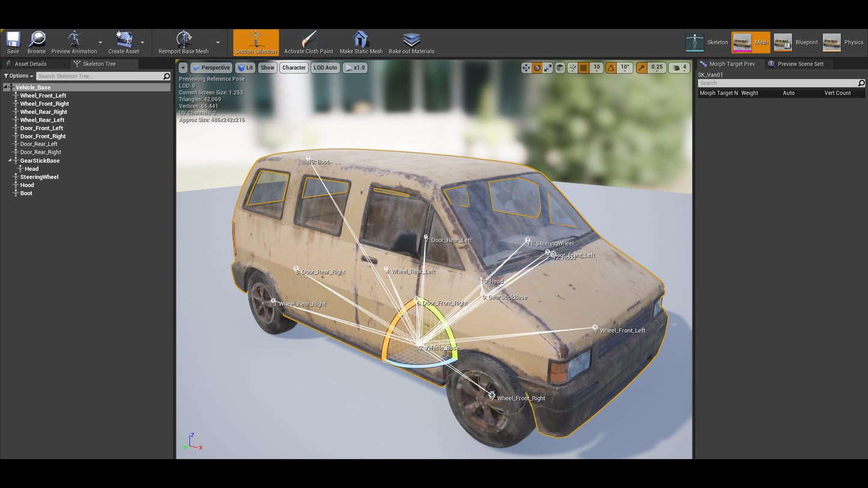Open the Options dropdown in Skeleton Tree
Screen dimensions: 868x488
[19, 76]
